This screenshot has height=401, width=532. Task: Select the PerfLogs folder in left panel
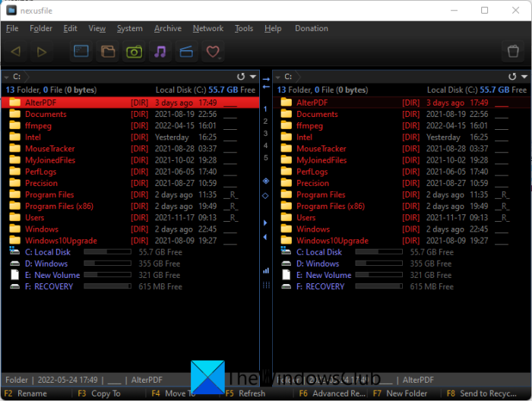point(130,172)
